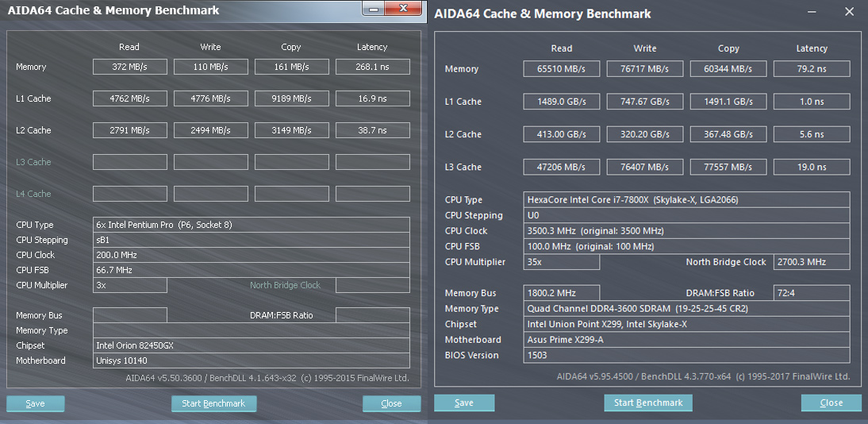Click the 47206 MB/s L3 Cache read box
This screenshot has height=424, width=868.
pyautogui.click(x=561, y=167)
